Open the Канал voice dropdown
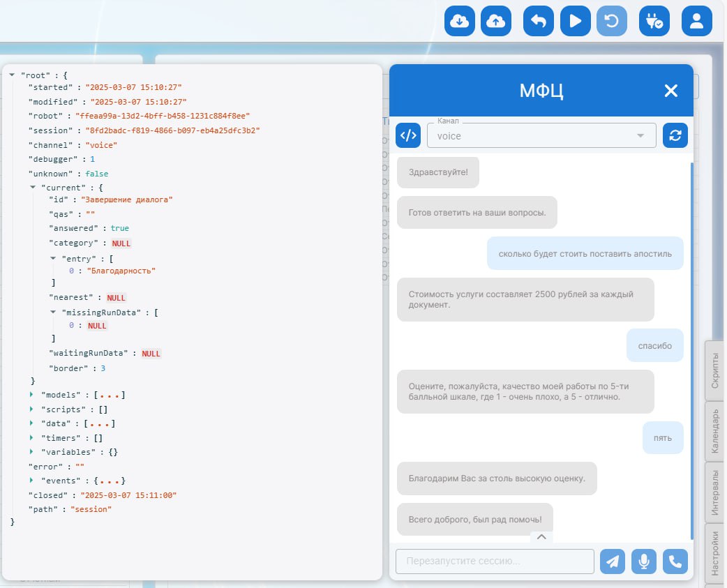The width and height of the screenshot is (727, 588). 541,136
